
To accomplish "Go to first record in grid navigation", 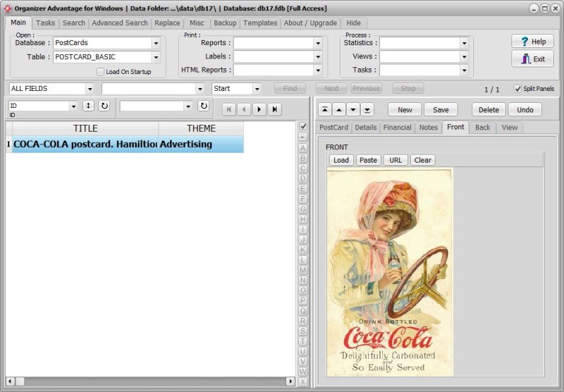I will pyautogui.click(x=228, y=109).
